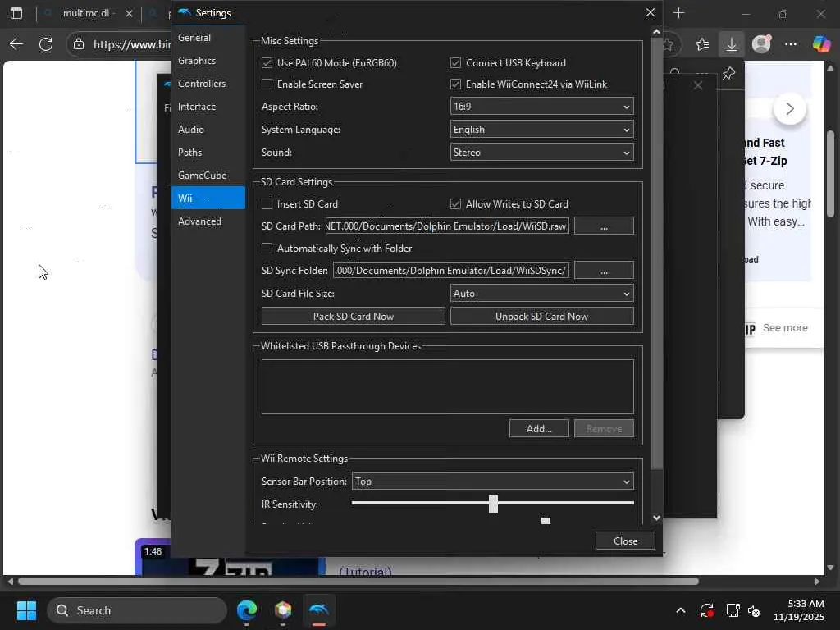Click the IR Sensitivity slider handle
Screen dimensions: 840x630
coord(493,504)
